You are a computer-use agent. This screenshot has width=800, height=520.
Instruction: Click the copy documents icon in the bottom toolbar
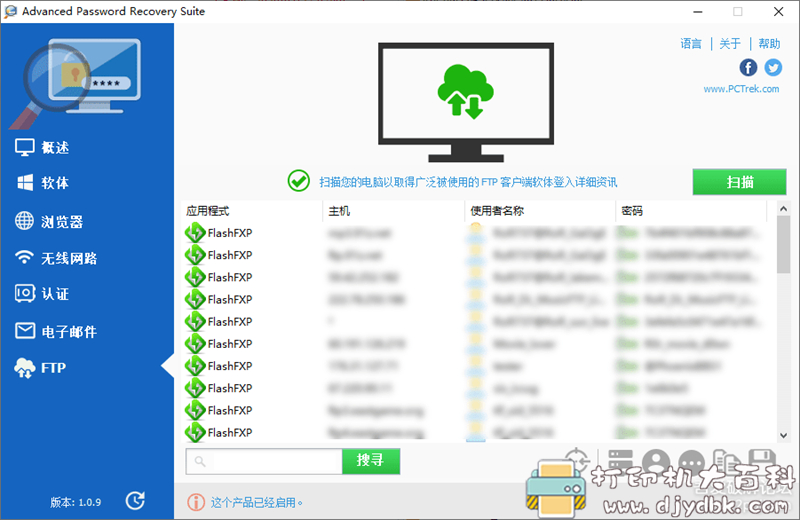click(727, 461)
